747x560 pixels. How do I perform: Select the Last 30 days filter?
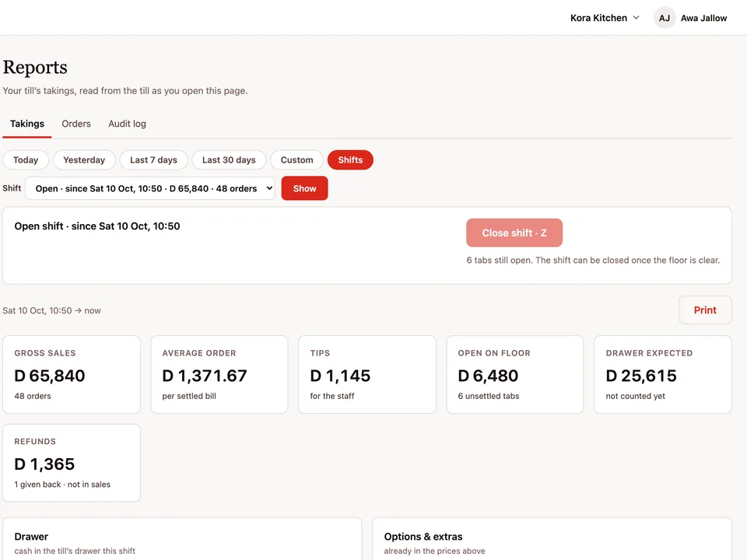click(229, 160)
